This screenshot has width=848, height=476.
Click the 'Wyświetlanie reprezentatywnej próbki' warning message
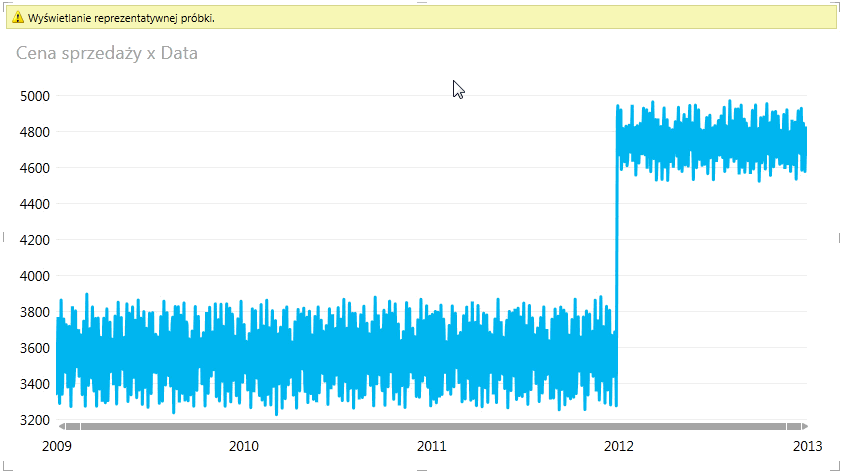point(121,18)
